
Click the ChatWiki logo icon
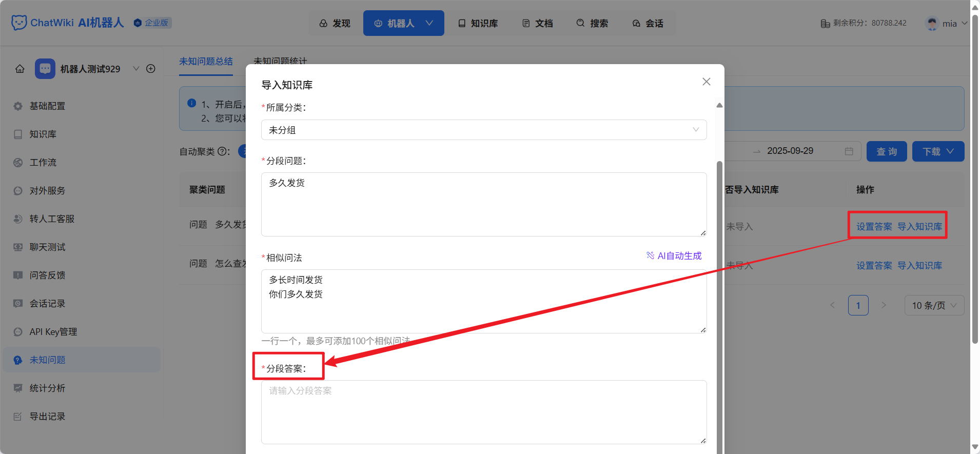pos(19,23)
